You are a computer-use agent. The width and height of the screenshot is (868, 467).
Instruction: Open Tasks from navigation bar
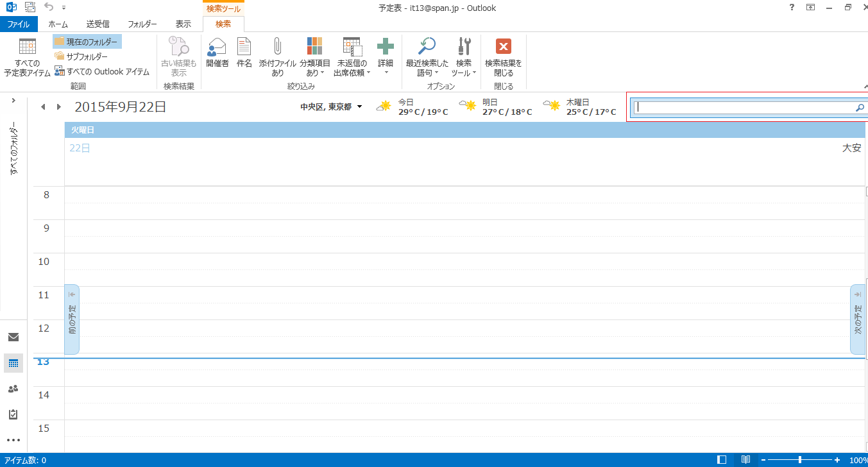[13, 414]
